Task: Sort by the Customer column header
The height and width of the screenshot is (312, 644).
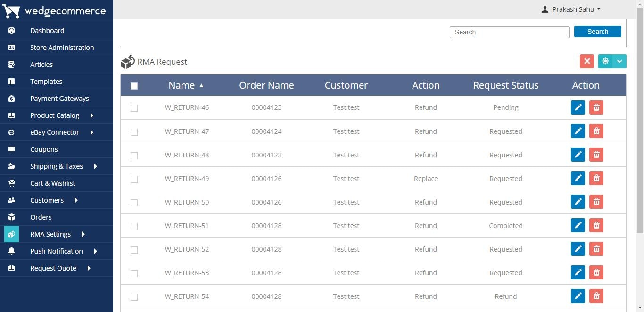Action: [346, 85]
